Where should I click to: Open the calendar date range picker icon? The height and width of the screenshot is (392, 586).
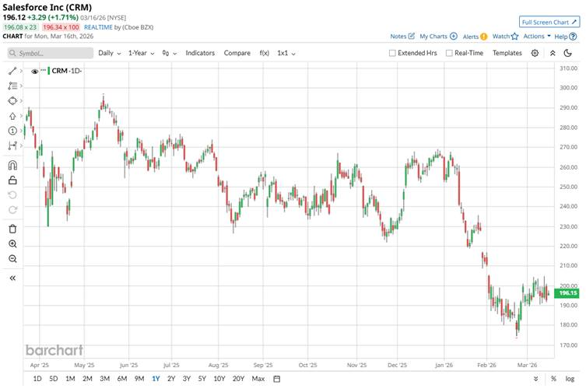tap(276, 379)
